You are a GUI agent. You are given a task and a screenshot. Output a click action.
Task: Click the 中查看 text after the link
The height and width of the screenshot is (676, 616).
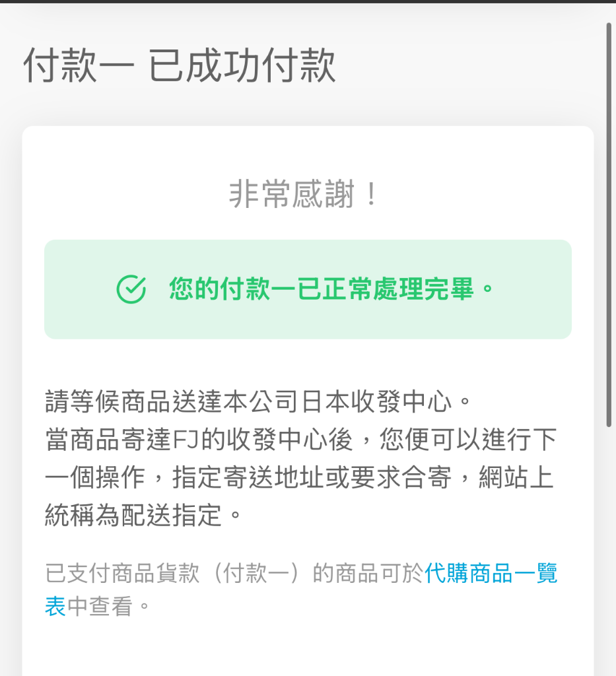coord(100,606)
